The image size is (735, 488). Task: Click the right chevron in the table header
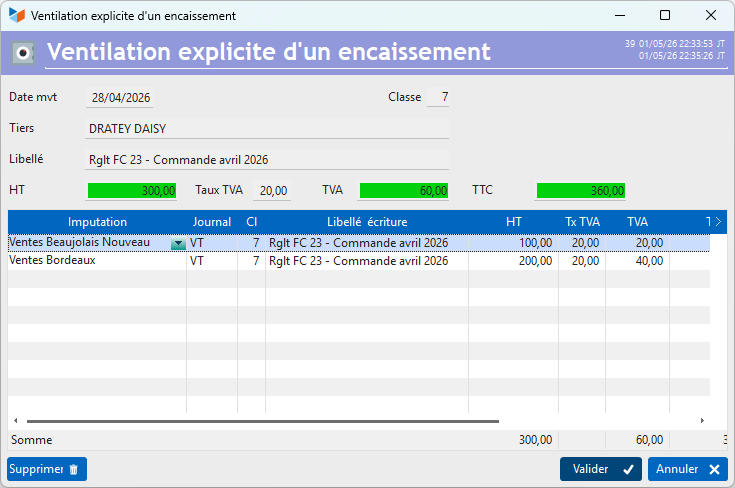click(x=718, y=221)
